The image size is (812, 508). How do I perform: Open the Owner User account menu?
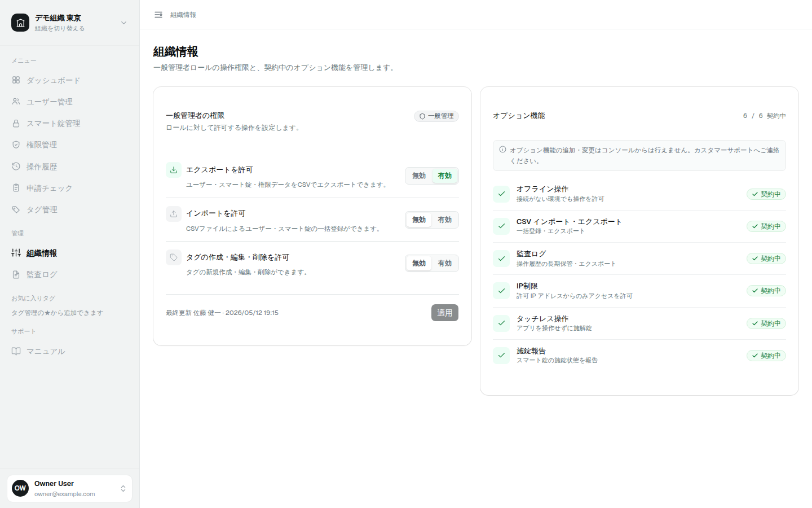(x=70, y=488)
